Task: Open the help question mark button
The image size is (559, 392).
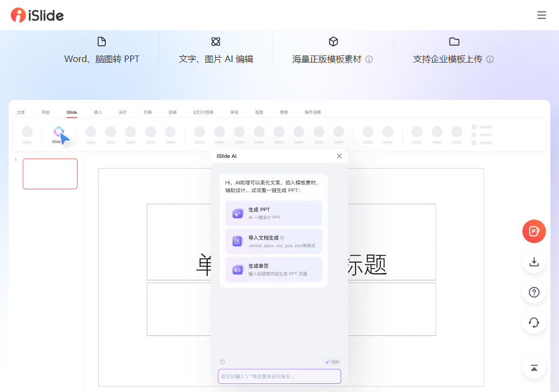Action: coord(534,292)
